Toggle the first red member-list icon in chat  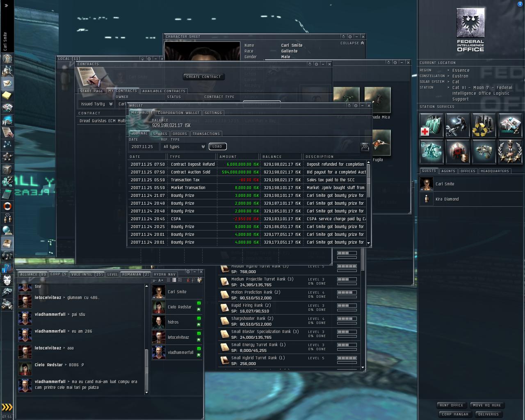[x=188, y=280]
